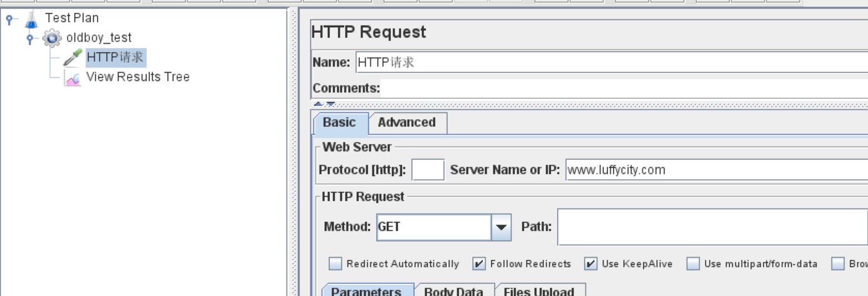The width and height of the screenshot is (868, 296).
Task: Collapse the oldboy_test tree node handle
Action: click(30, 39)
